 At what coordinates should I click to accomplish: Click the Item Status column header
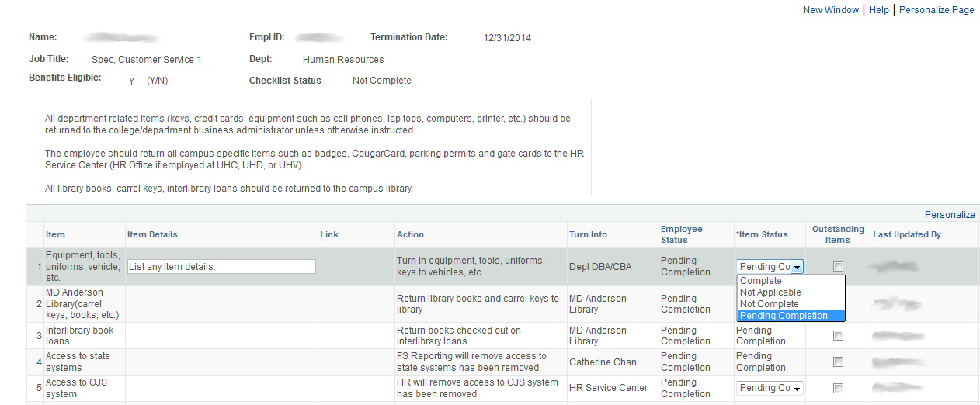pos(762,234)
